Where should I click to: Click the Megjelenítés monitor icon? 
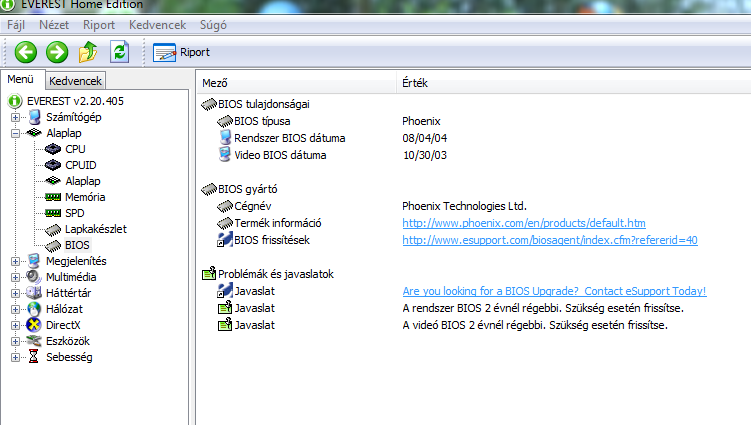pyautogui.click(x=34, y=261)
